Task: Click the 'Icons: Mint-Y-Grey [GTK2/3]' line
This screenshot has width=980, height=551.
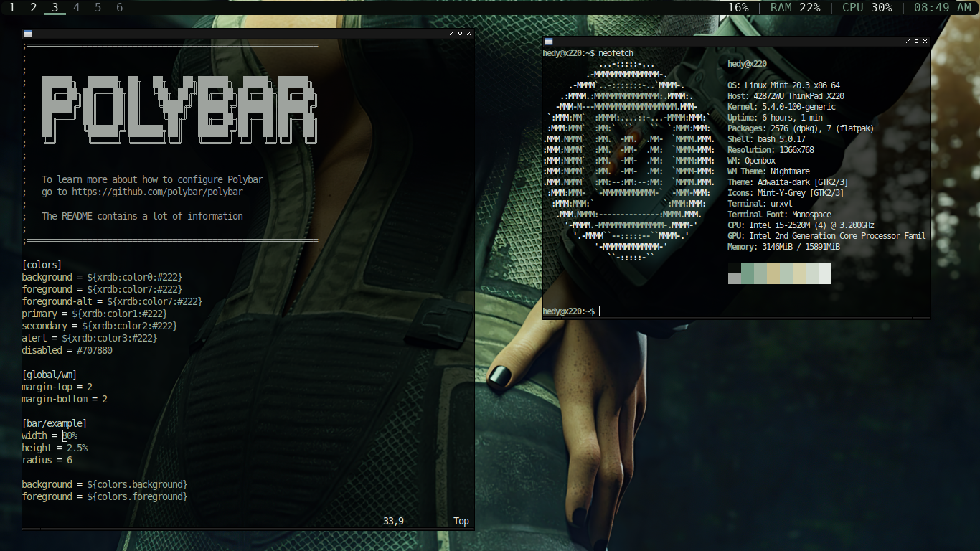Action: click(x=786, y=193)
